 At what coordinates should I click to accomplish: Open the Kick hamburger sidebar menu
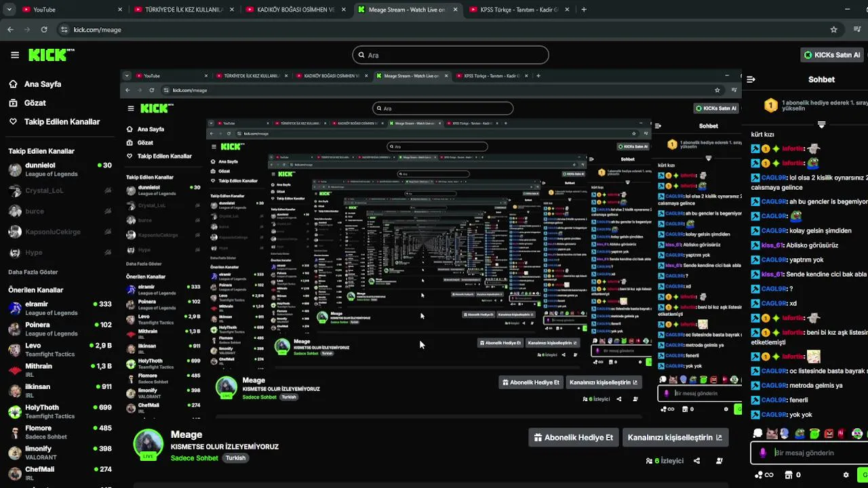pos(15,55)
